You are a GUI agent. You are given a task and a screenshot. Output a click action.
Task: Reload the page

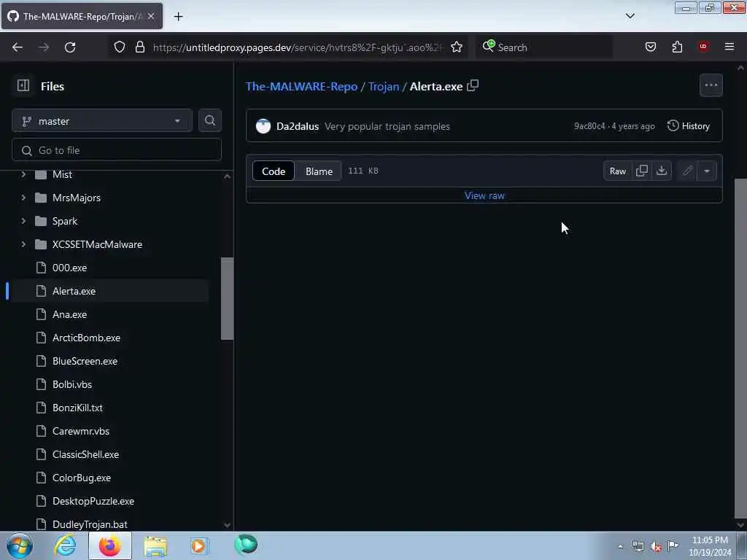[70, 47]
